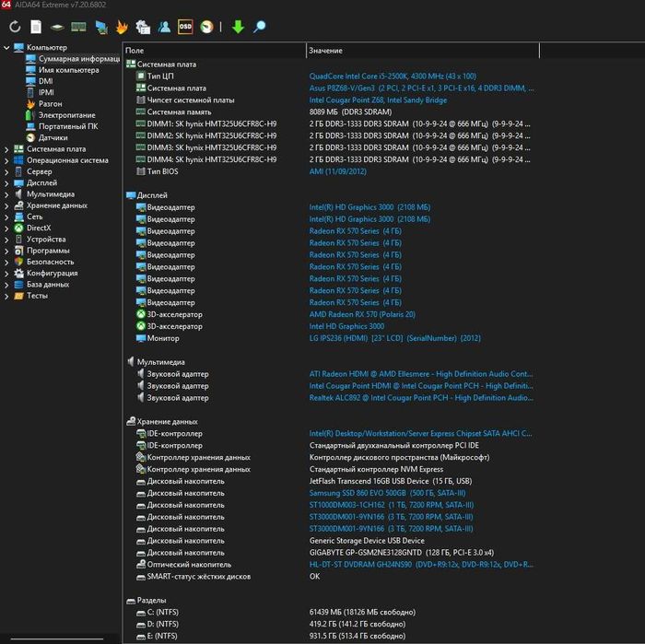Click the green download arrow icon
Image resolution: width=645 pixels, height=644 pixels.
(238, 27)
